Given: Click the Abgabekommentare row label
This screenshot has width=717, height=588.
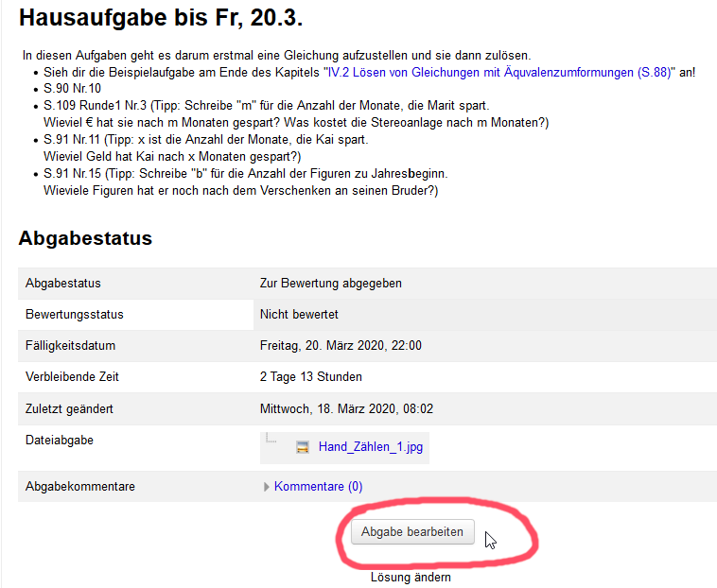Looking at the screenshot, I should click(80, 487).
